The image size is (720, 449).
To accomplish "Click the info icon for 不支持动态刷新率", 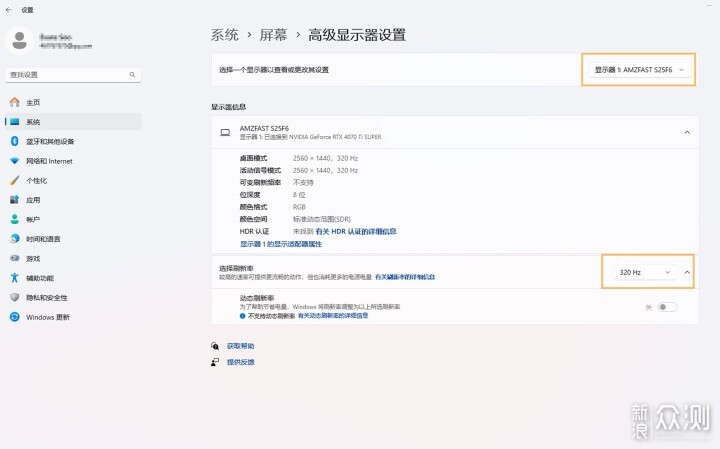I will pos(242,316).
